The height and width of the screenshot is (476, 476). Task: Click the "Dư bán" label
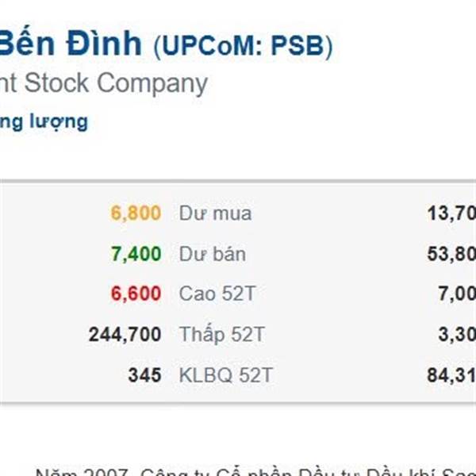[x=213, y=254]
